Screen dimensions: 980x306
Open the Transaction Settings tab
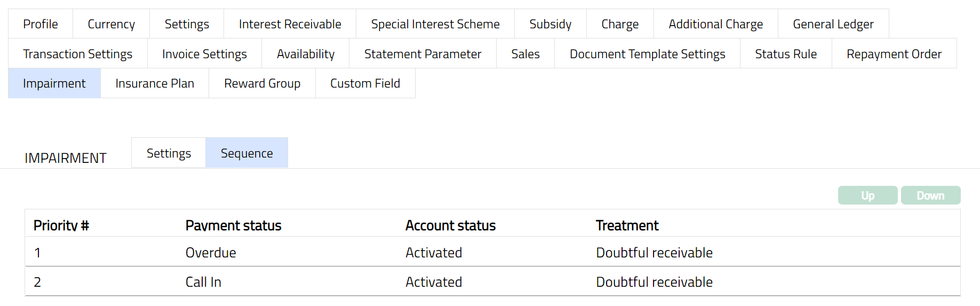77,54
